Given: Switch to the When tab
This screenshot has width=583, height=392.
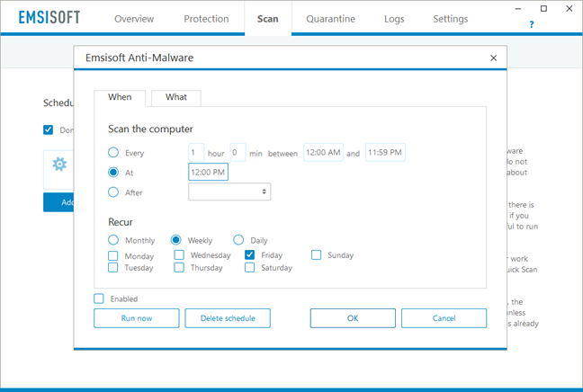Looking at the screenshot, I should 120,97.
